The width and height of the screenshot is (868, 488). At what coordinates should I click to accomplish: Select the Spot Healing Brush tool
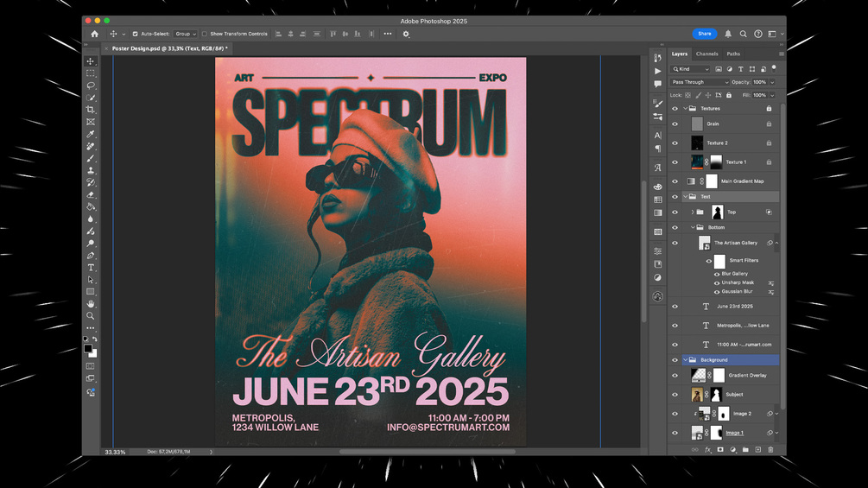tap(90, 146)
